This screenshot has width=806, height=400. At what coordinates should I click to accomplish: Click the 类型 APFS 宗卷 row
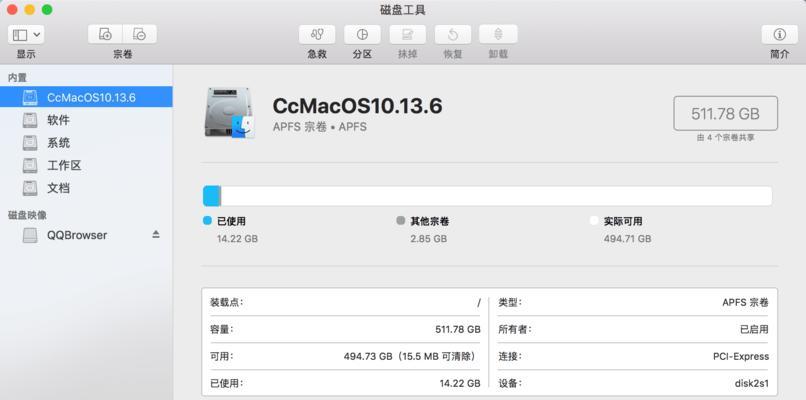pos(633,302)
